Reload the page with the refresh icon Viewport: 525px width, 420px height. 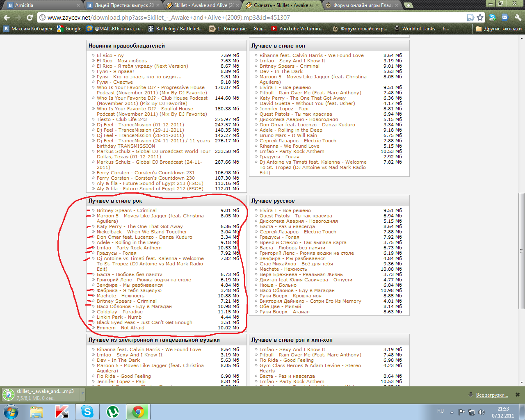point(30,18)
